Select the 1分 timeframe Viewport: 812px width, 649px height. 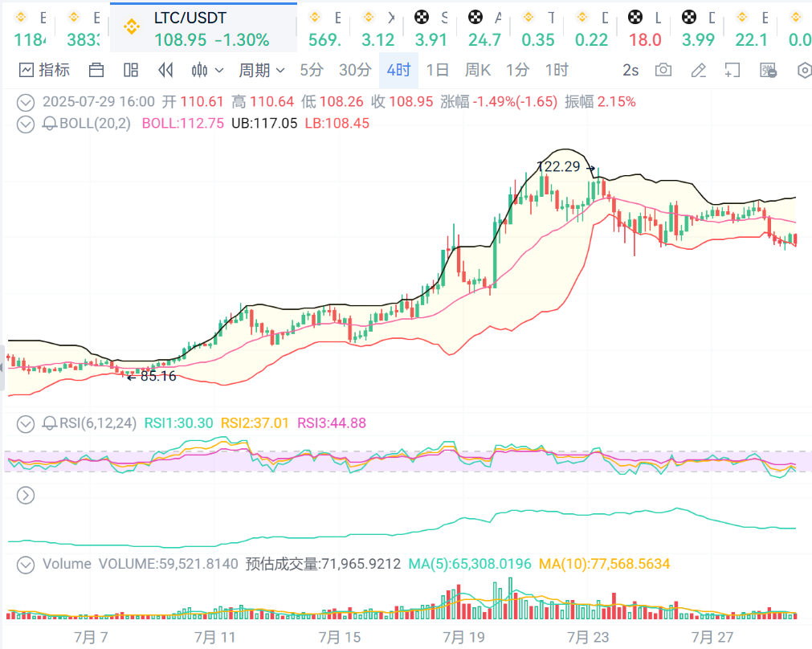pyautogui.click(x=517, y=70)
